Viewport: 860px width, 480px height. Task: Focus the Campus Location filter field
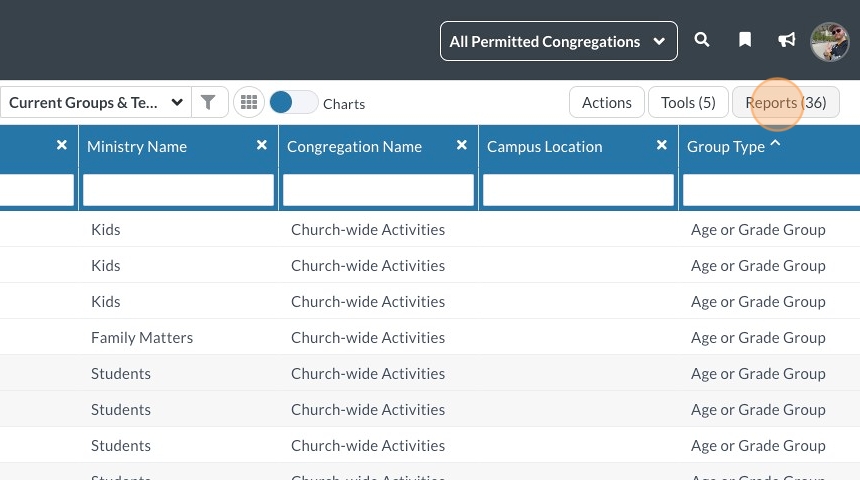pos(578,190)
